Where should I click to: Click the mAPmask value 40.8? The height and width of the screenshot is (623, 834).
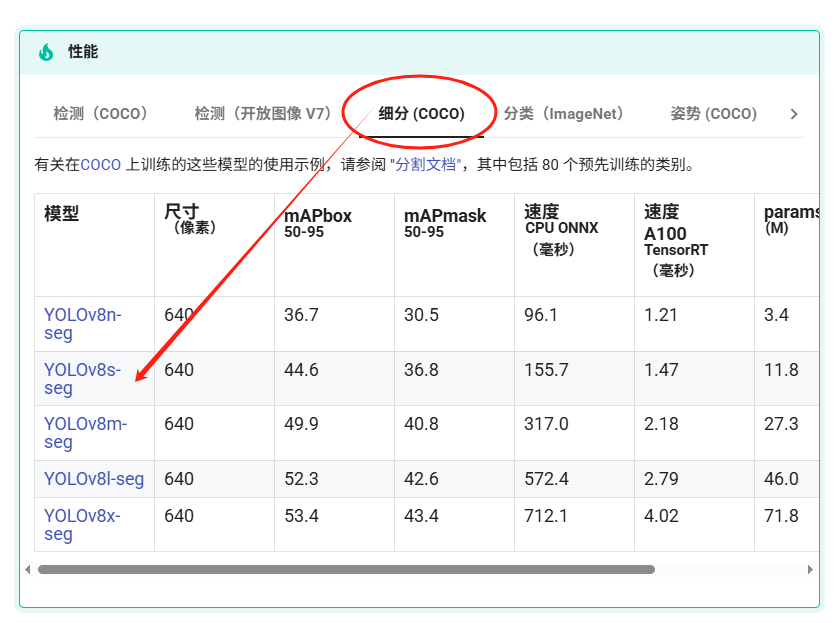421,423
